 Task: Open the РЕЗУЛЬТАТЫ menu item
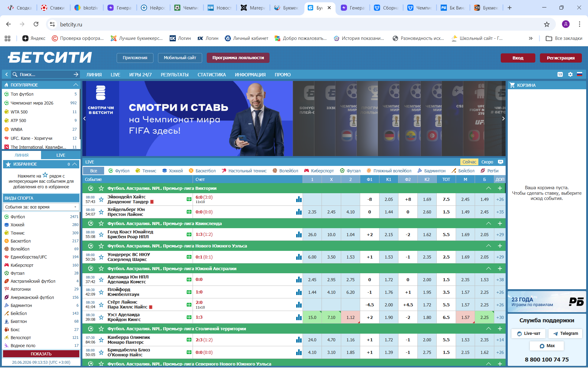tap(175, 75)
